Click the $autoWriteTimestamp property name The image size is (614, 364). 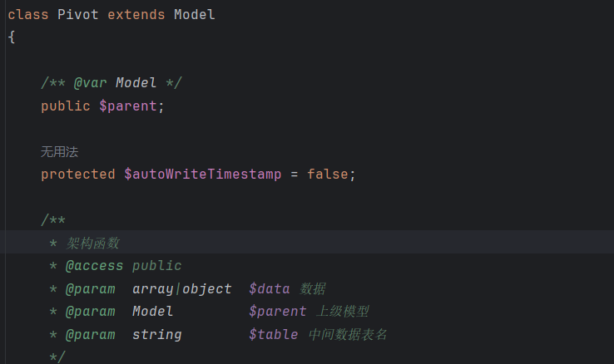(202, 174)
